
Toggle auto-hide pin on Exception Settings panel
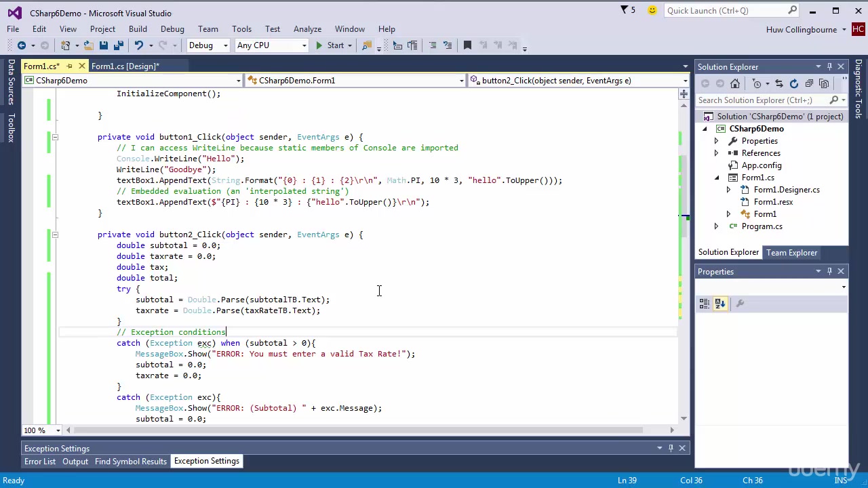[x=671, y=448]
